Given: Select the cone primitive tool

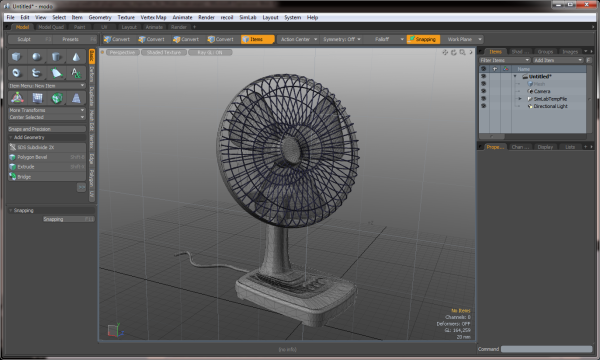Looking at the screenshot, I should point(76,57).
